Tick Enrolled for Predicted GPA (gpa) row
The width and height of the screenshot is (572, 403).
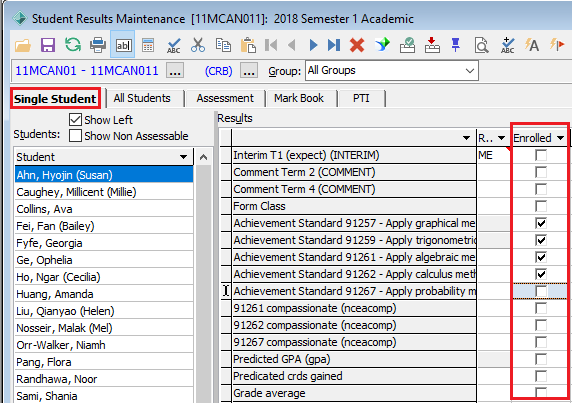point(541,359)
